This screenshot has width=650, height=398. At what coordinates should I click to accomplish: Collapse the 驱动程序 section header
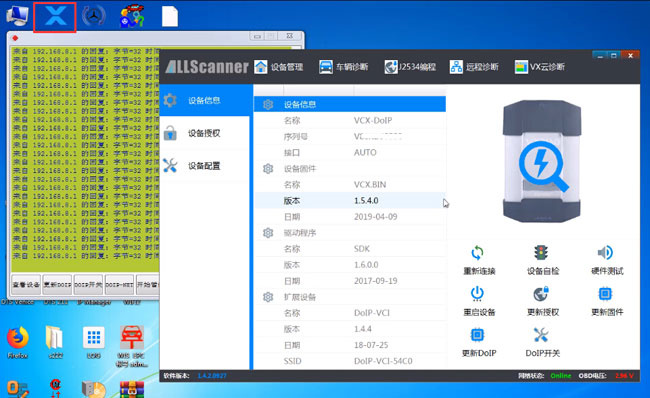pos(349,233)
